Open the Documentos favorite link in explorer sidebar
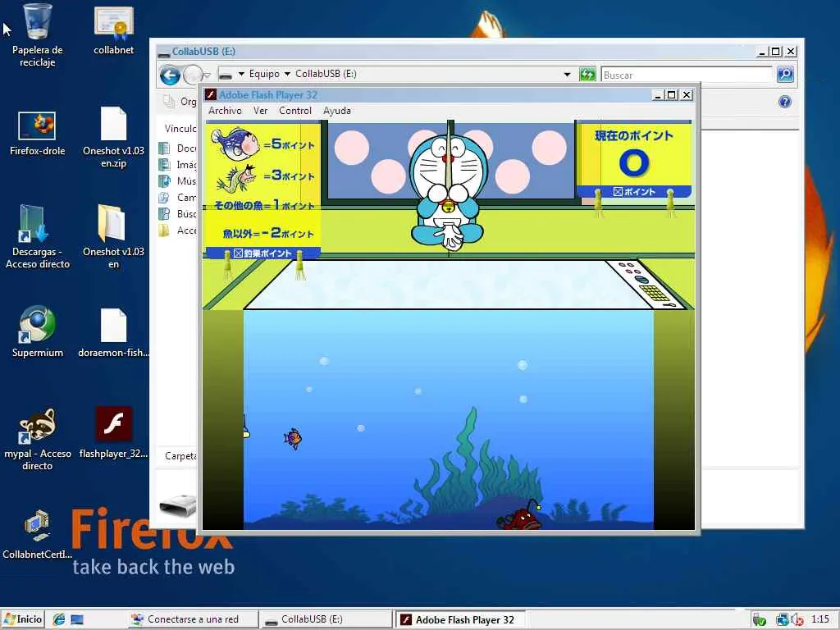The height and width of the screenshot is (630, 840). click(x=178, y=148)
